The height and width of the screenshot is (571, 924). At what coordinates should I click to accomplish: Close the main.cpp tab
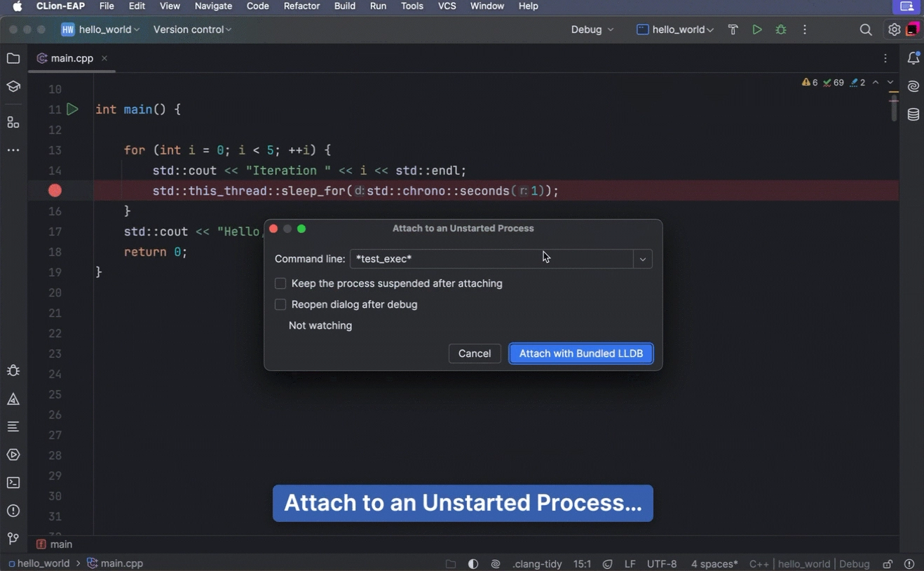pyautogui.click(x=104, y=58)
